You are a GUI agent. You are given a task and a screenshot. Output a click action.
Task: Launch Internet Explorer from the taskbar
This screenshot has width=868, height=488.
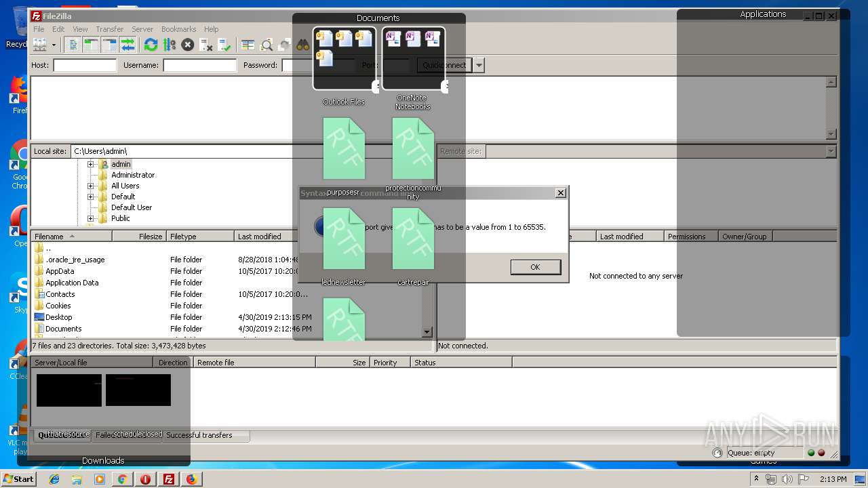pos(54,479)
